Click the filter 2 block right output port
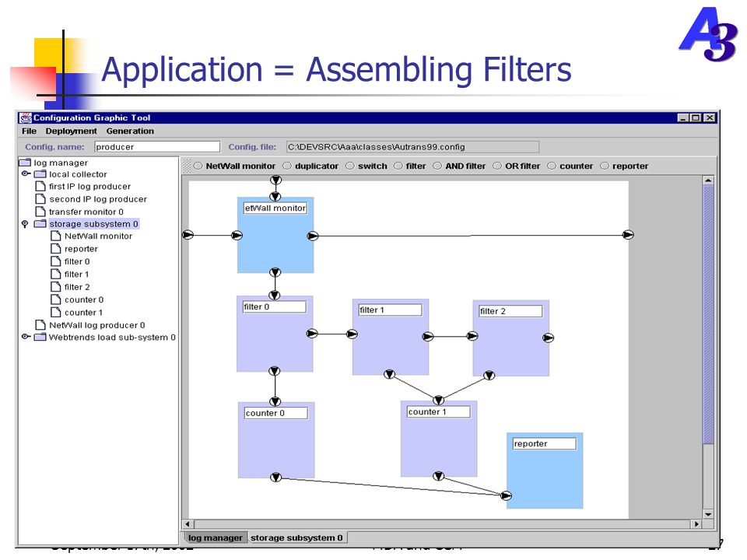Screen dimensions: 747x560 (x=549, y=338)
